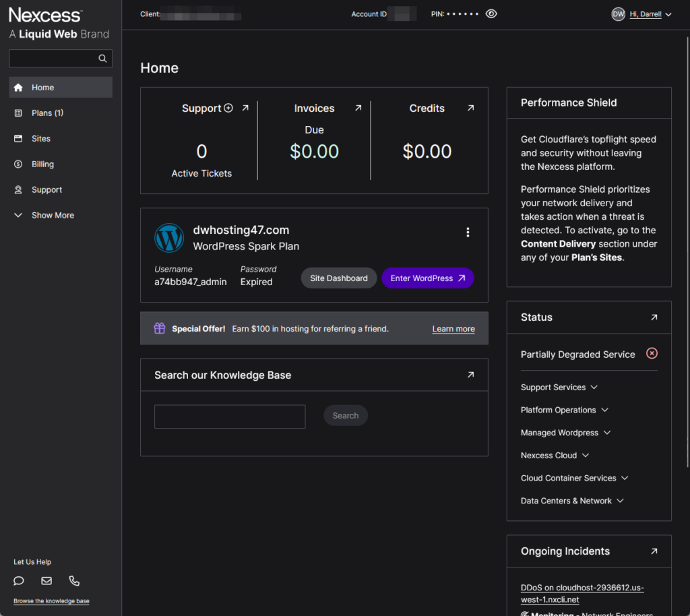Click the Expired password text

pyautogui.click(x=257, y=282)
